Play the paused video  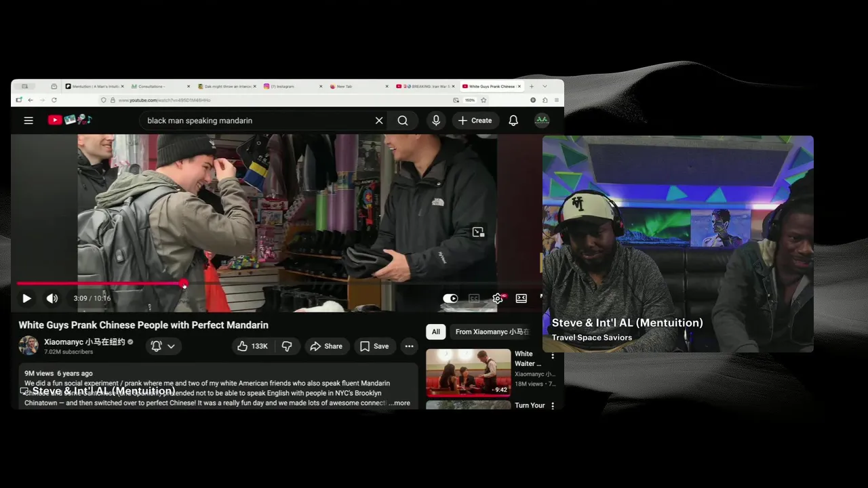(x=26, y=298)
